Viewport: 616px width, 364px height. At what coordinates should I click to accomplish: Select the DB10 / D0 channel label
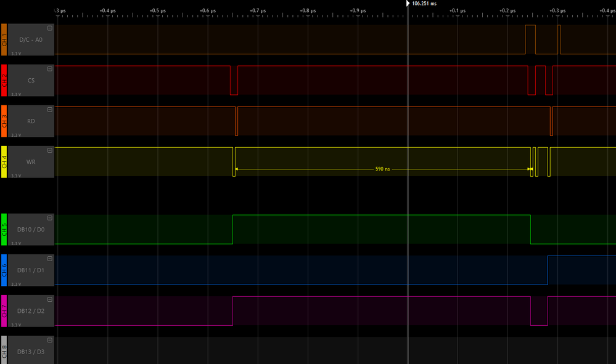pos(31,230)
